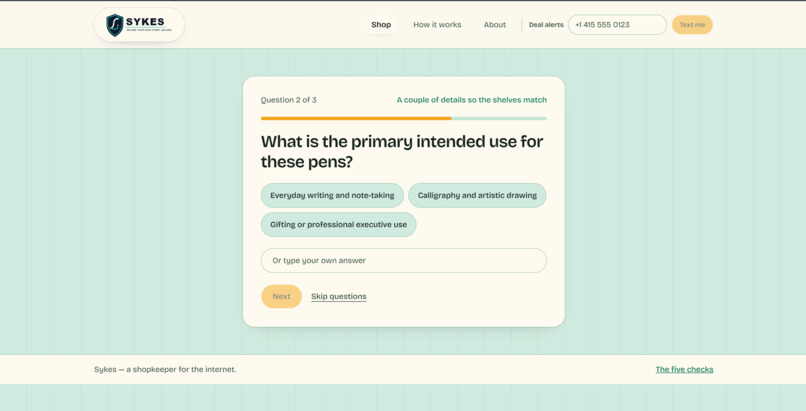The height and width of the screenshot is (411, 806).
Task: Open the Shop nav item
Action: tap(381, 25)
